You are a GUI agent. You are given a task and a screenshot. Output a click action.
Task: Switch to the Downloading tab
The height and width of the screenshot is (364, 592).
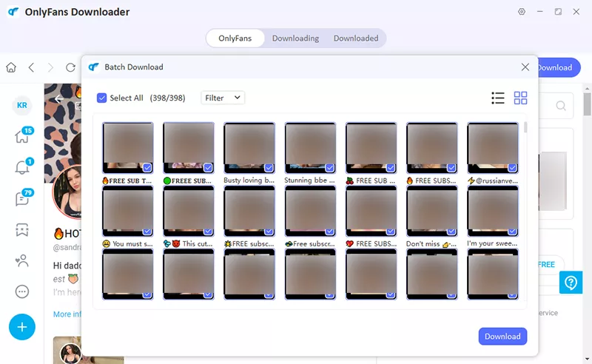(295, 38)
